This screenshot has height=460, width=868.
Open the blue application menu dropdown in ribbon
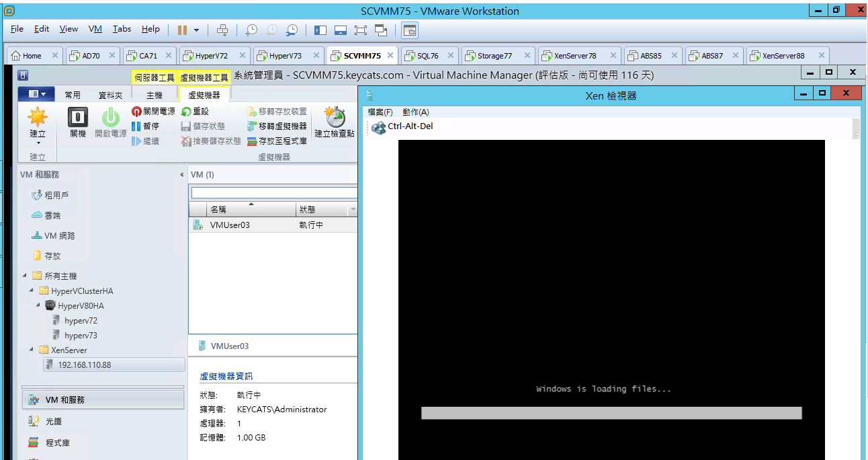point(36,94)
